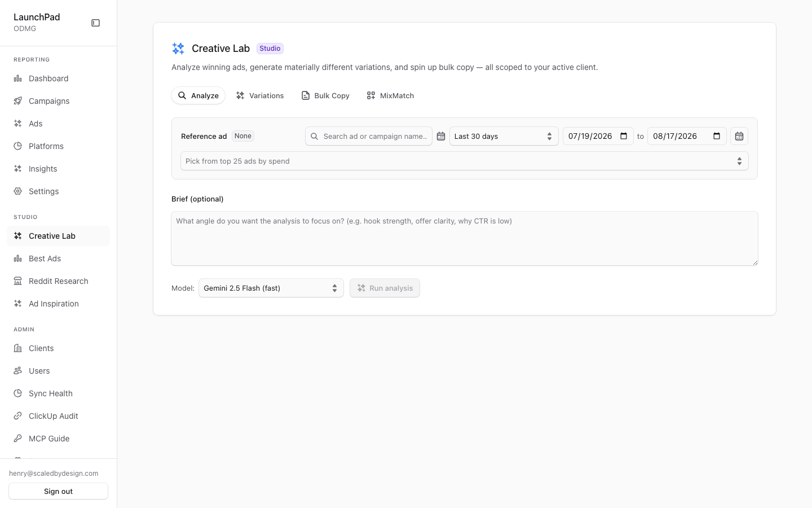The width and height of the screenshot is (812, 508).
Task: Click the calendar icon before Last 30 days
Action: tap(441, 136)
